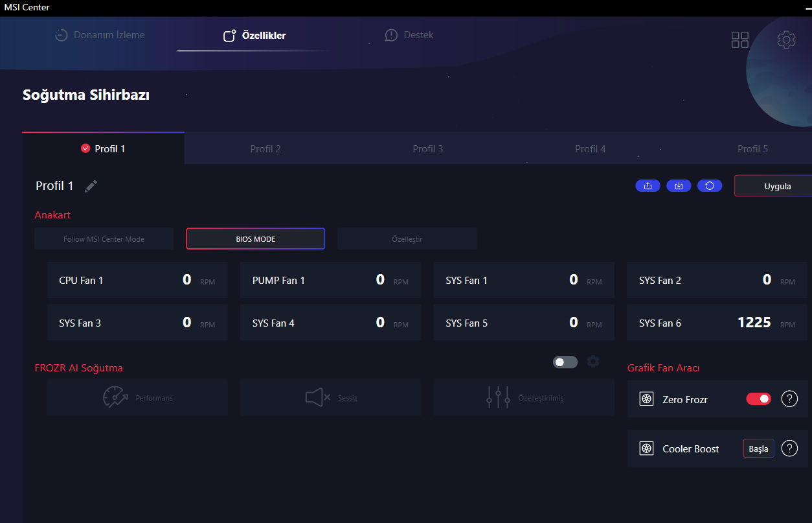Image resolution: width=812 pixels, height=523 pixels.
Task: Click the Başla button for Cooler Boost
Action: (x=758, y=448)
